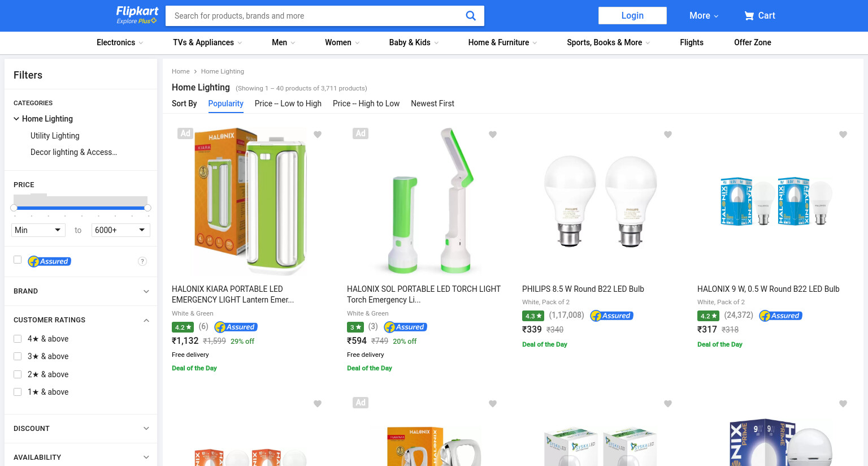Click wishlist heart on second-row Syska product
This screenshot has width=868, height=466.
668,404
